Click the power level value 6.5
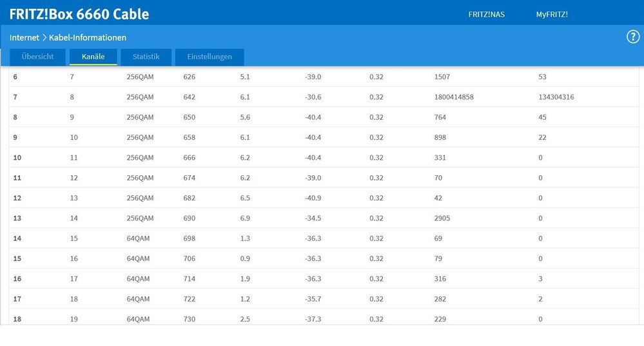The image size is (644, 346). [x=245, y=198]
